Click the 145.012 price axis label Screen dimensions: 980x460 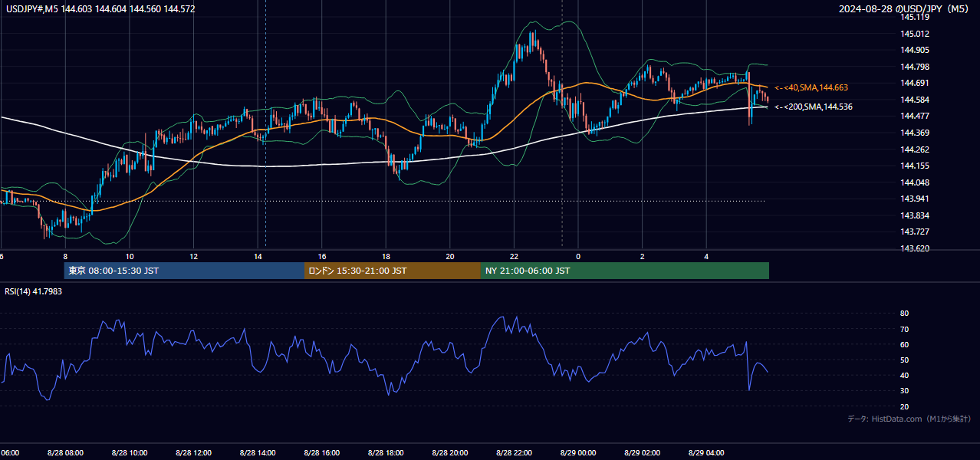point(916,34)
